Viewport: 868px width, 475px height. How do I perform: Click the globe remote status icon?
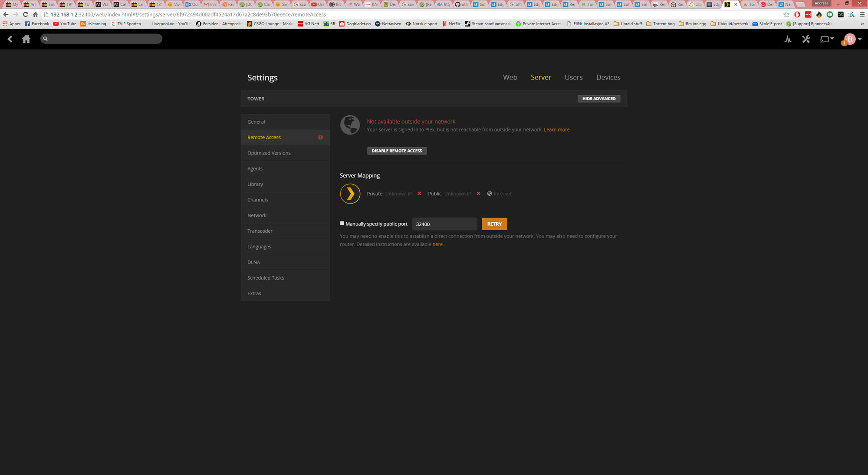350,125
